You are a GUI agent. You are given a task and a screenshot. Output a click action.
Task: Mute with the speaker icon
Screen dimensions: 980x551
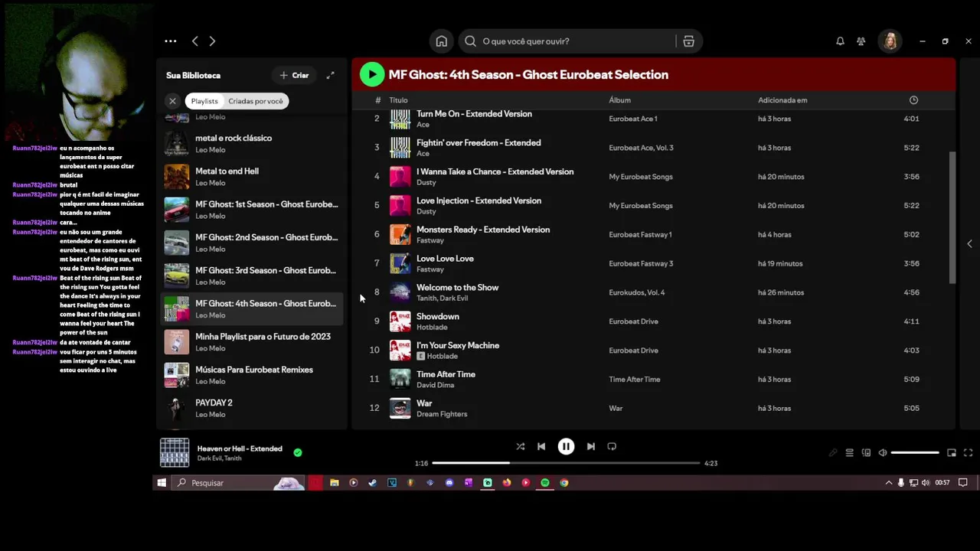point(883,453)
